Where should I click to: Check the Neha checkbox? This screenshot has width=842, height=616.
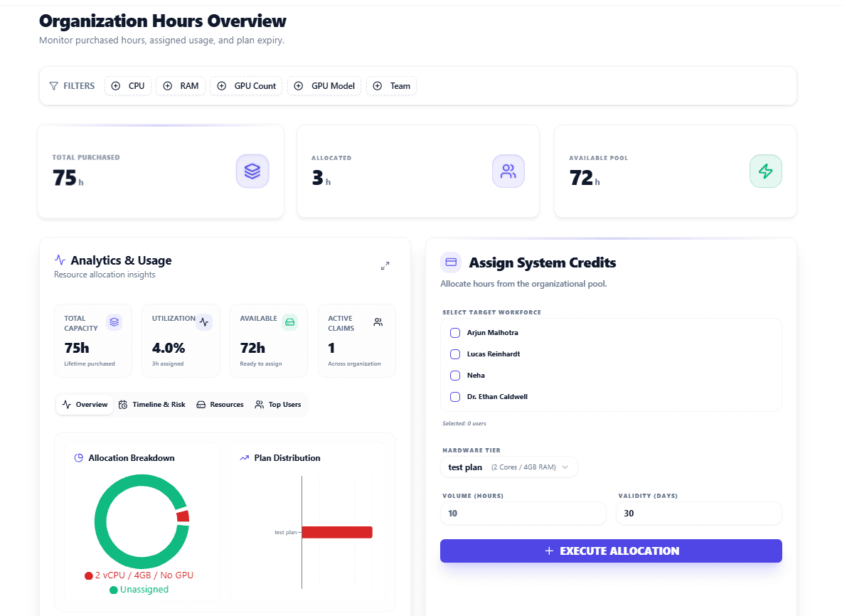coord(455,376)
